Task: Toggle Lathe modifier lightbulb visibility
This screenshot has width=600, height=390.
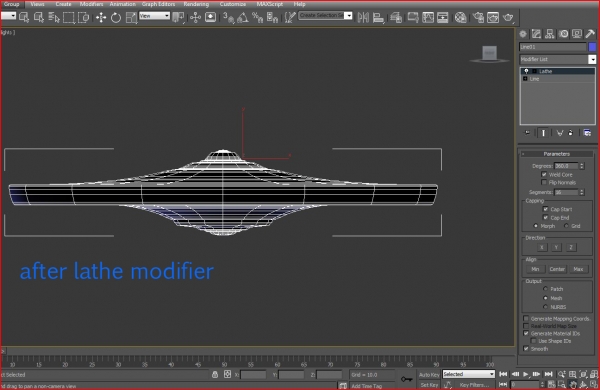Action: [527, 71]
